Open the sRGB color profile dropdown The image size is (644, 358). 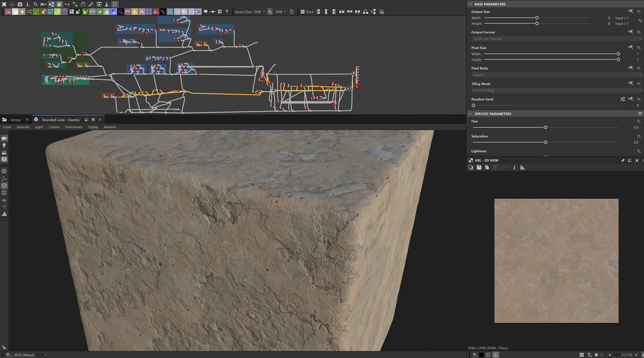pyautogui.click(x=30, y=355)
